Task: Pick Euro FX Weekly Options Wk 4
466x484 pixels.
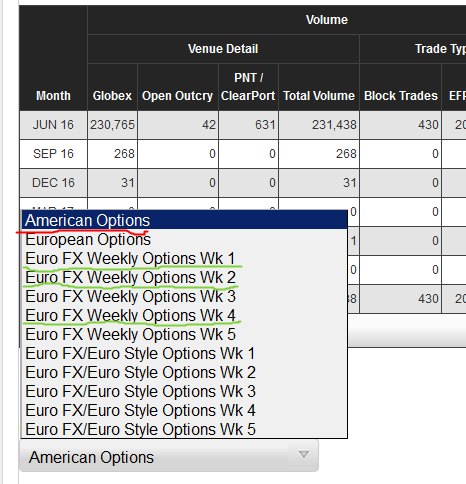Action: pos(184,315)
